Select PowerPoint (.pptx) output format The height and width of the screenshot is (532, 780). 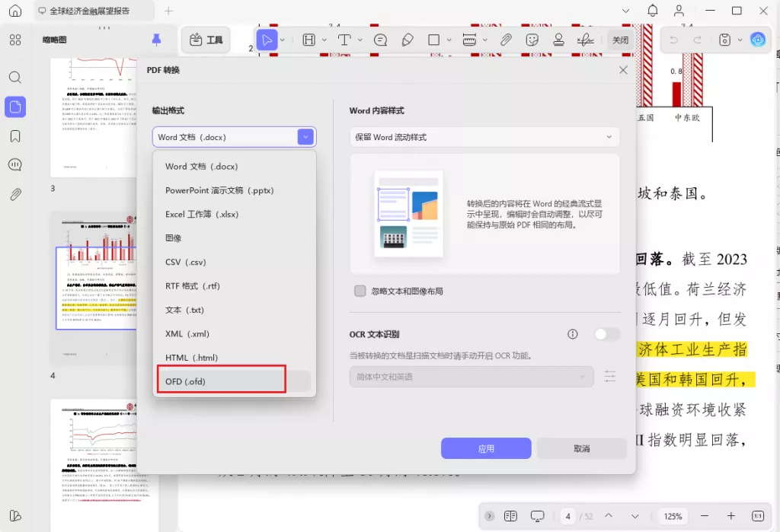coord(219,190)
